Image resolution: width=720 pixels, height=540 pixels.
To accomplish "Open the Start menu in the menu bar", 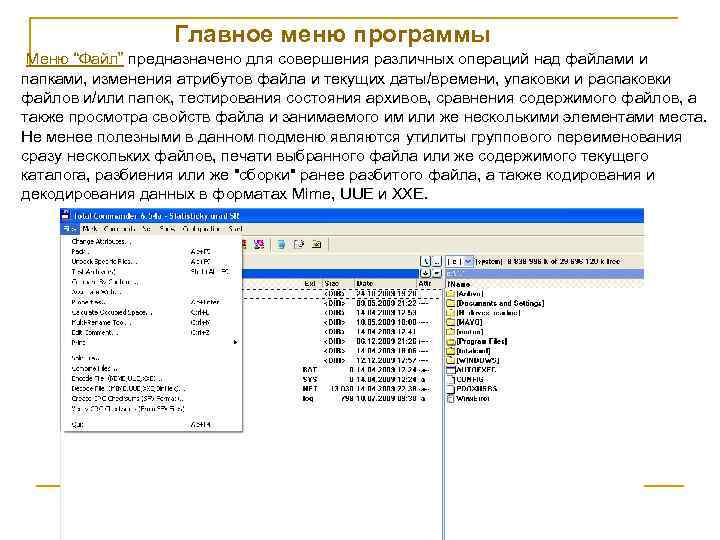I will coord(235,229).
